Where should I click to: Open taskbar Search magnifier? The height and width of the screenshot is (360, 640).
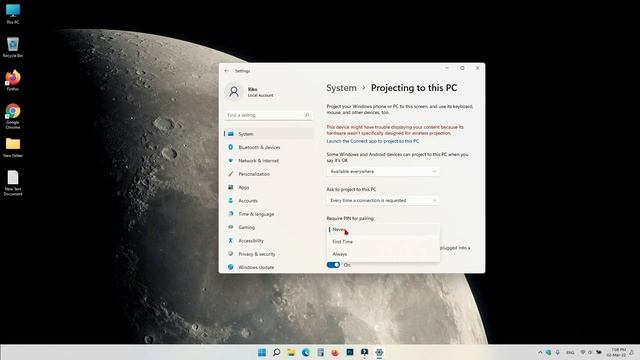[276, 352]
